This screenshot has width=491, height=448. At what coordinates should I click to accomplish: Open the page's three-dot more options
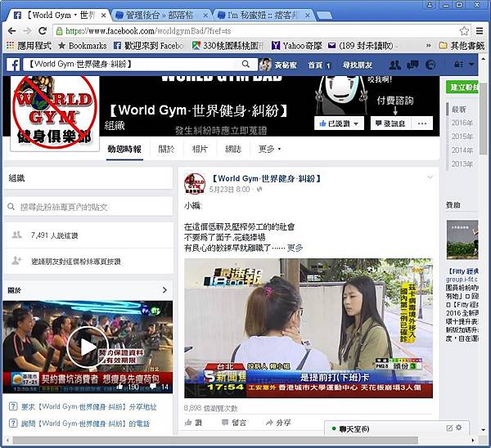[422, 123]
